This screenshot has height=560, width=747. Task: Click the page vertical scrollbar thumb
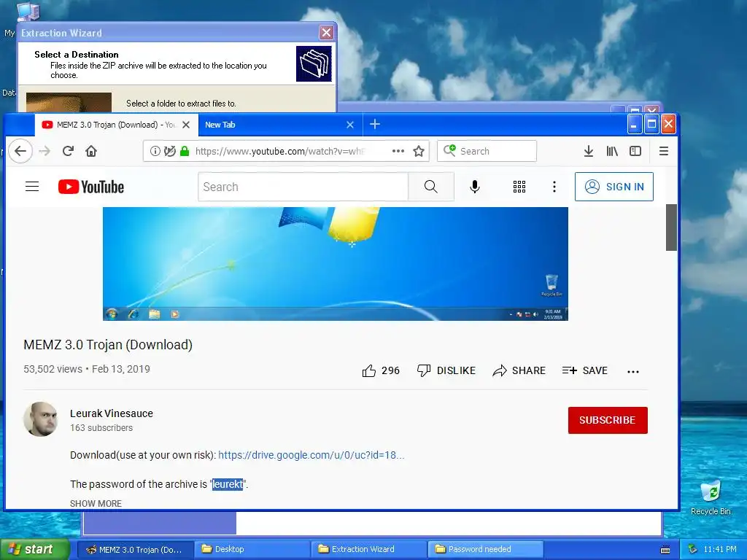click(671, 227)
